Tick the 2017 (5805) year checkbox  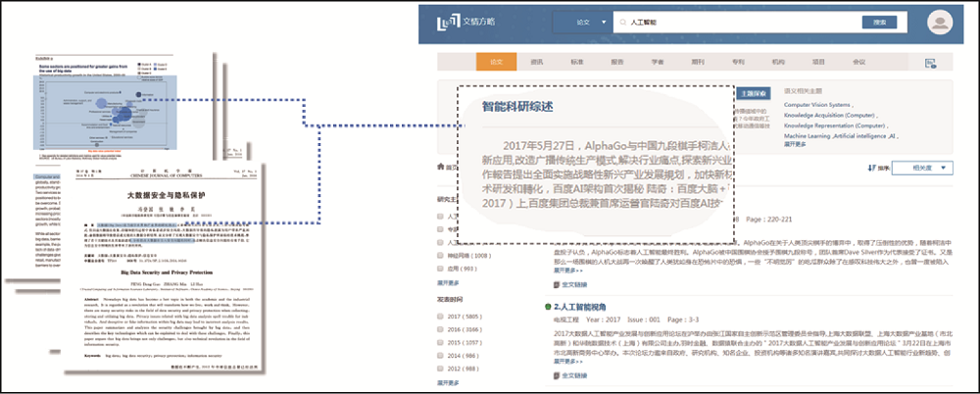tap(441, 318)
